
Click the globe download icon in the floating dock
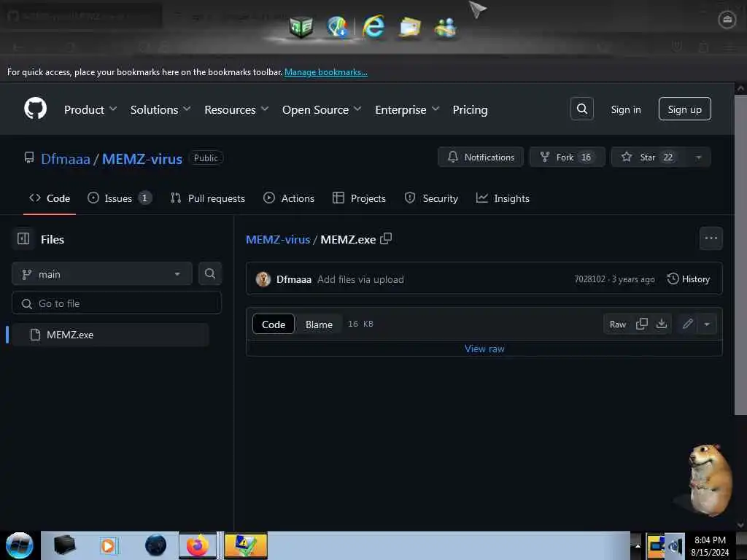pos(338,26)
